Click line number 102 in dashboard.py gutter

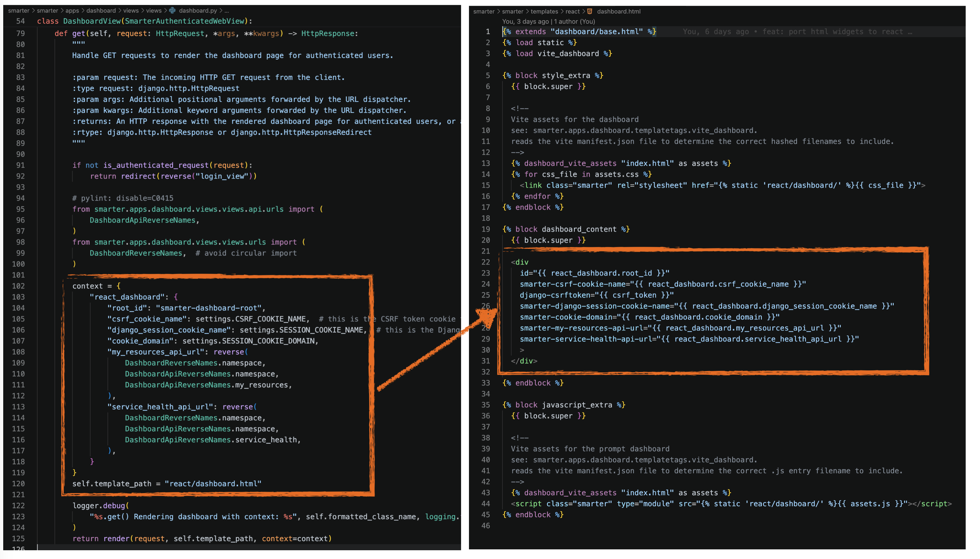click(18, 286)
